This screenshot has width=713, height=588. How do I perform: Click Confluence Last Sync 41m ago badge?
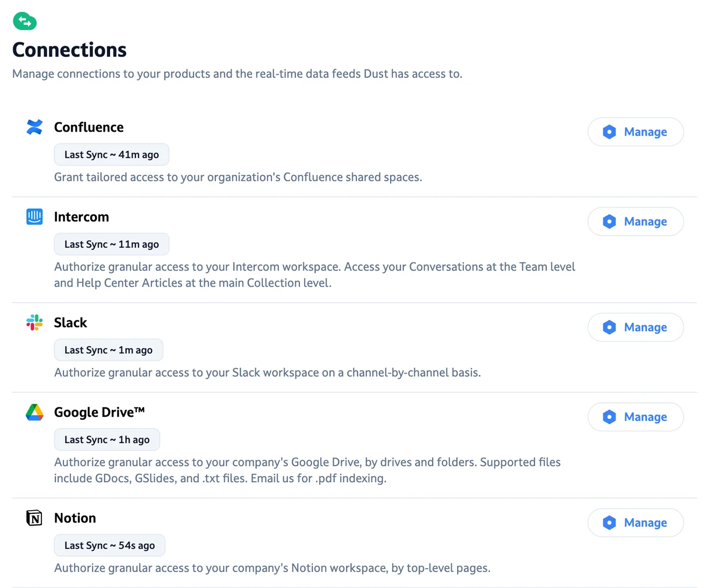click(x=111, y=155)
